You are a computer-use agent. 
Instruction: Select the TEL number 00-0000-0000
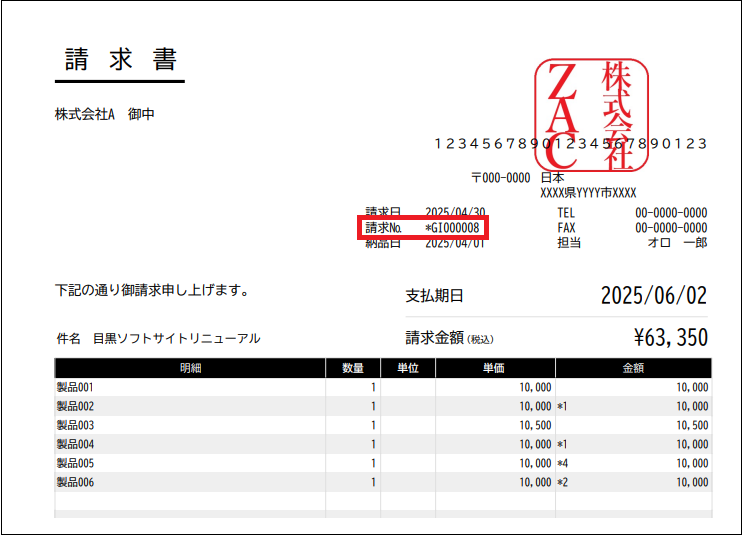click(x=671, y=213)
